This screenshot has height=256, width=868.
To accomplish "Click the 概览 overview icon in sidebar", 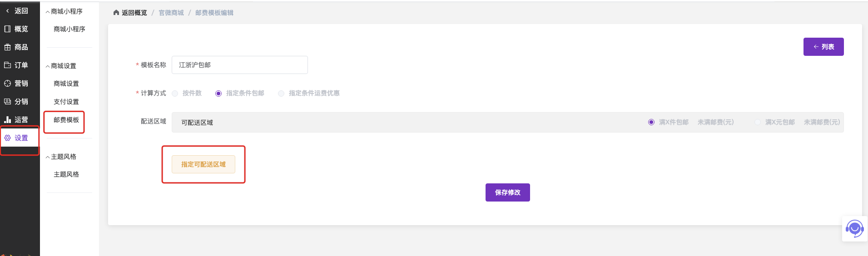I will 7,29.
